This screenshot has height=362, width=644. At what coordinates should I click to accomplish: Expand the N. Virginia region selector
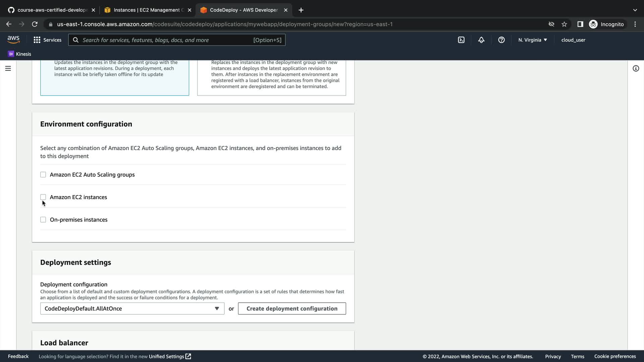(x=532, y=40)
